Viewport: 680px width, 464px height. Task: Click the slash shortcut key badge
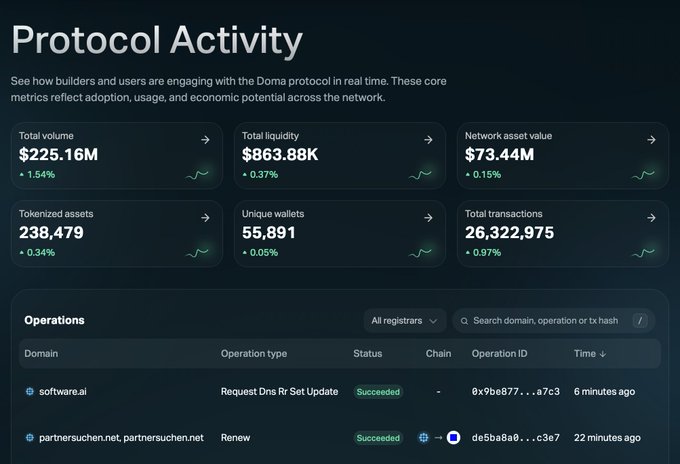pos(640,320)
